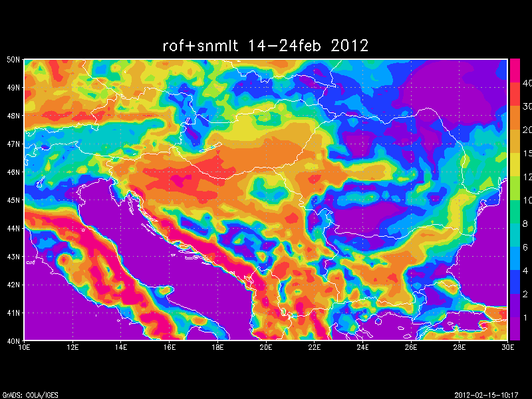Viewport: 532px width, 399px height.
Task: Select the dark blue color bar segment between 2 and 4
Action: (x=515, y=281)
